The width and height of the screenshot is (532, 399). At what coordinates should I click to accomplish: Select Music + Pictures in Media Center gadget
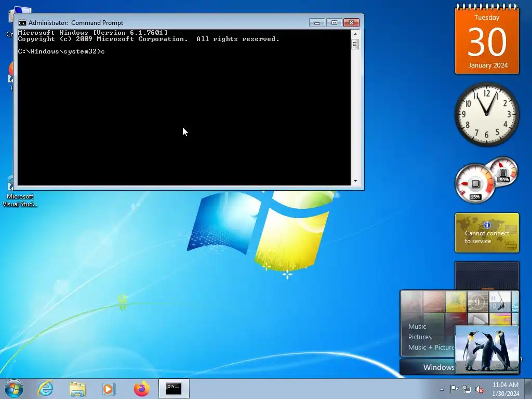(x=431, y=347)
